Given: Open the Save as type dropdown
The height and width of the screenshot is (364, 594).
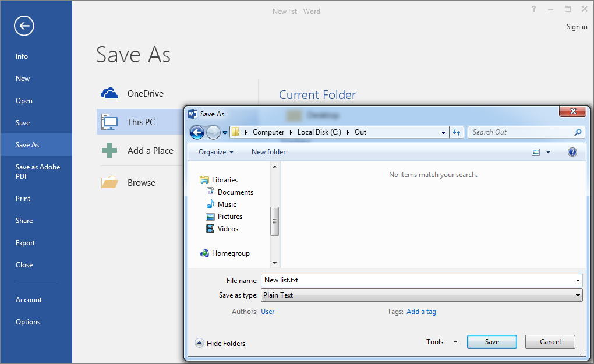Looking at the screenshot, I should pos(578,295).
